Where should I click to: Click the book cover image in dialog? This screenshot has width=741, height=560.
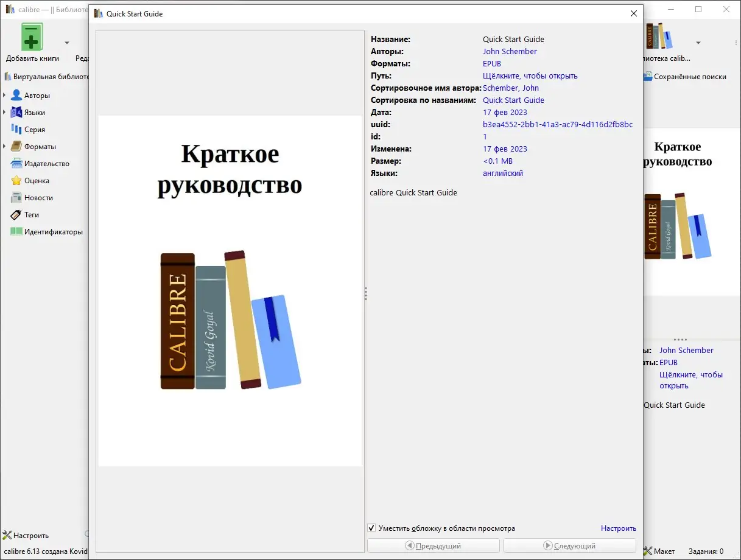pos(230,291)
